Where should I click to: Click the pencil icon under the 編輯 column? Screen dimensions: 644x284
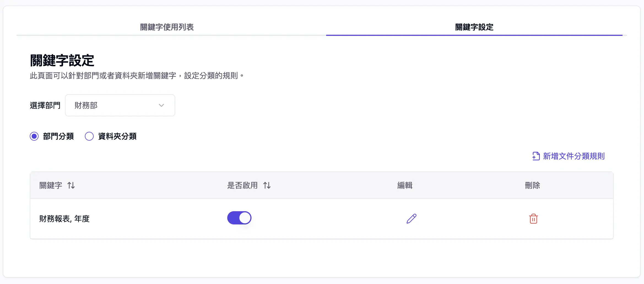coord(411,218)
